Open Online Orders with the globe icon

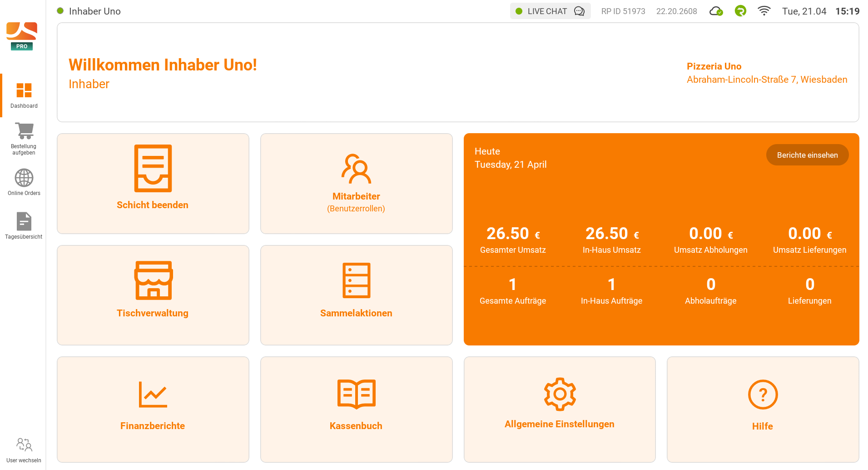(x=24, y=181)
